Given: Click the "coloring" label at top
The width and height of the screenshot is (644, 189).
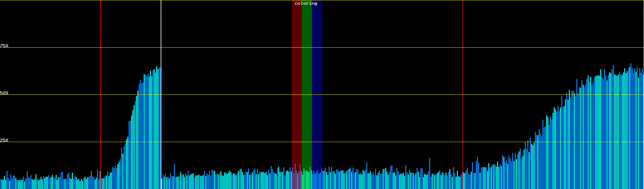Looking at the screenshot, I should tap(306, 3).
